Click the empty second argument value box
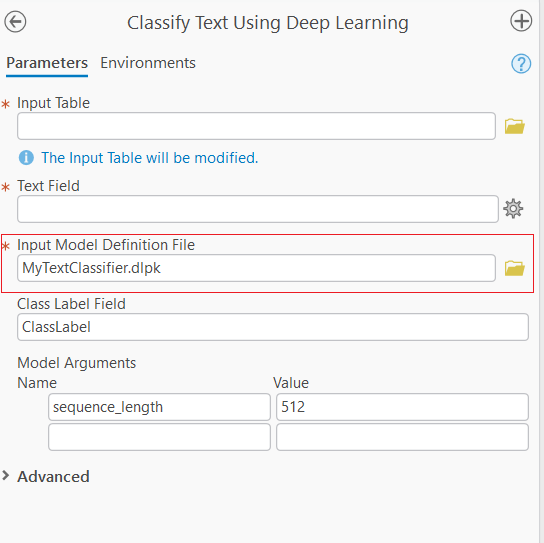This screenshot has width=544, height=543. click(x=402, y=437)
